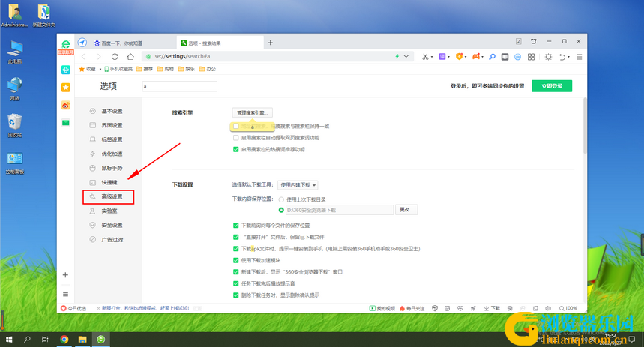This screenshot has width=644, height=347.
Task: Click the skin shirt icon in title bar
Action: point(534,41)
